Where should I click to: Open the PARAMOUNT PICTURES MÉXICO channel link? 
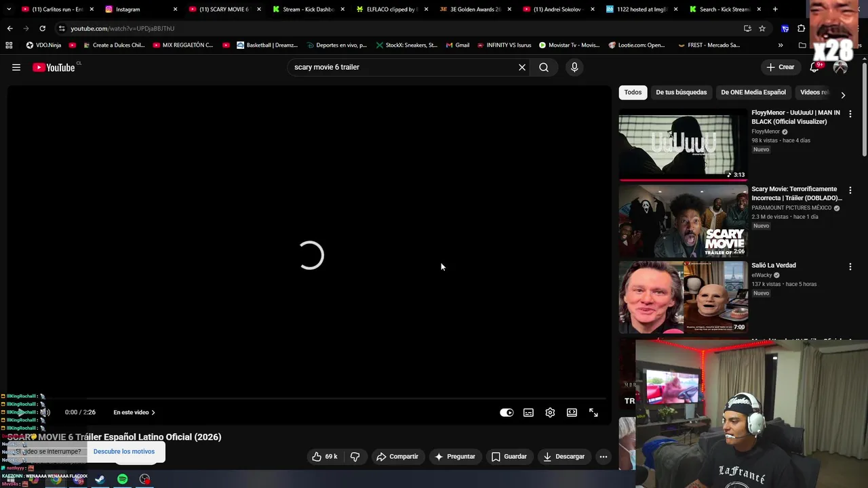pos(791,207)
